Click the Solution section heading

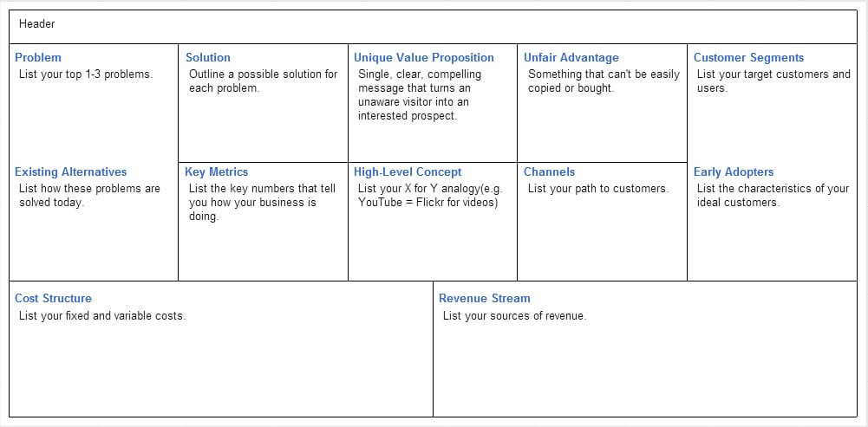208,57
